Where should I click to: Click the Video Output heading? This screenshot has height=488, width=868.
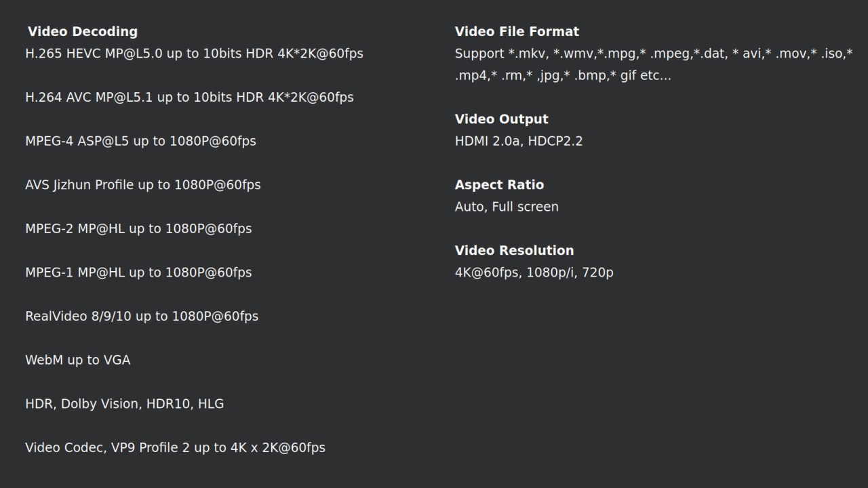502,119
